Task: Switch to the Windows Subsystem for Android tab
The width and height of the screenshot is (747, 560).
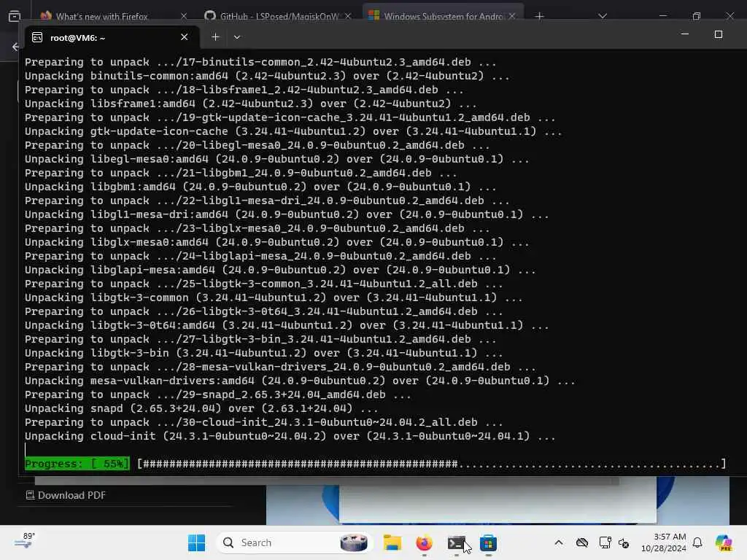Action: point(443,16)
